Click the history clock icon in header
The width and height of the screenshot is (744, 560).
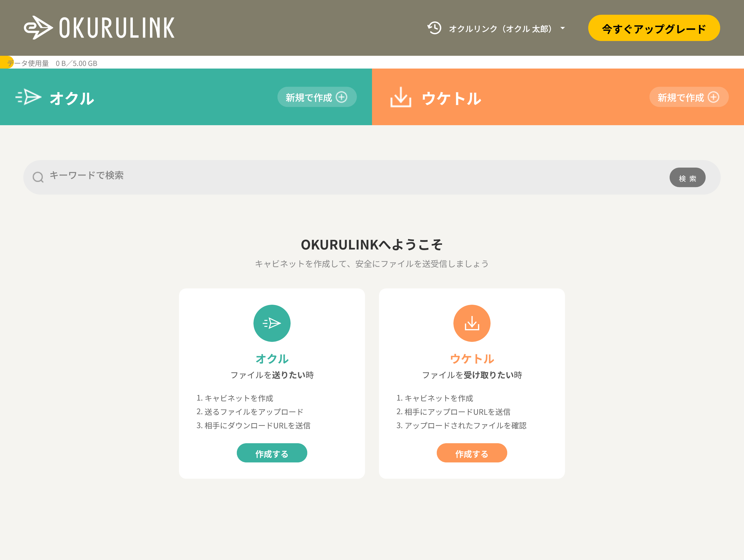pyautogui.click(x=434, y=28)
